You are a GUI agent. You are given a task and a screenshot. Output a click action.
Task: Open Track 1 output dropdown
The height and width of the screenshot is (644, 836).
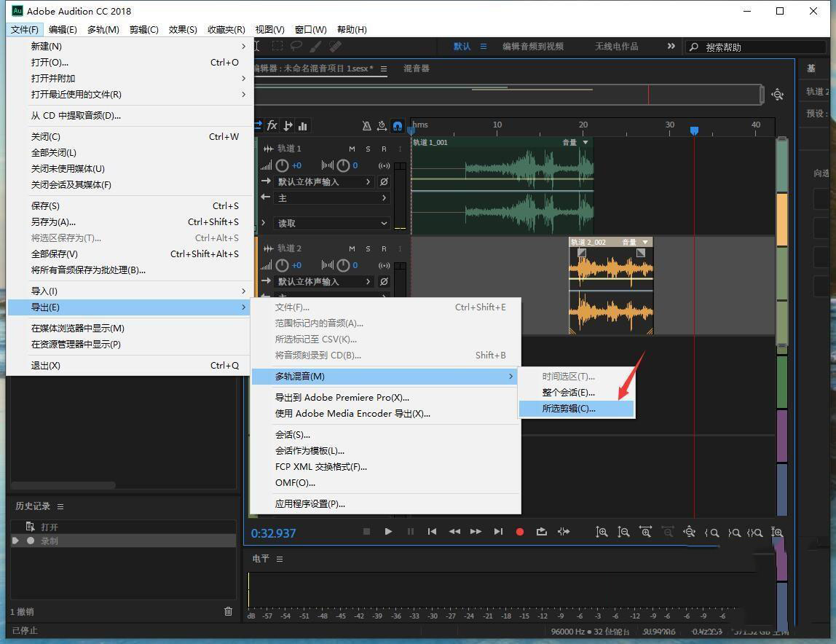[331, 198]
